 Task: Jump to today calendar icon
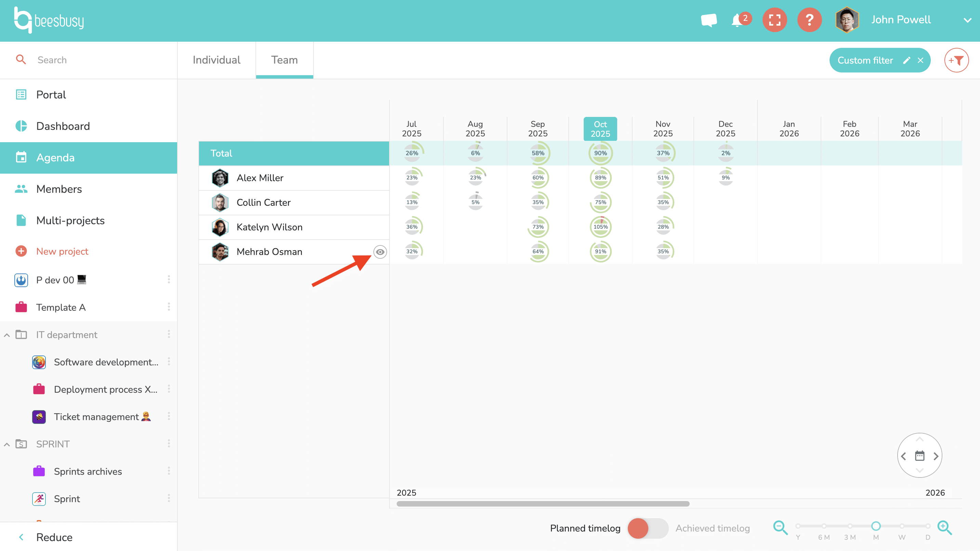[x=919, y=456]
